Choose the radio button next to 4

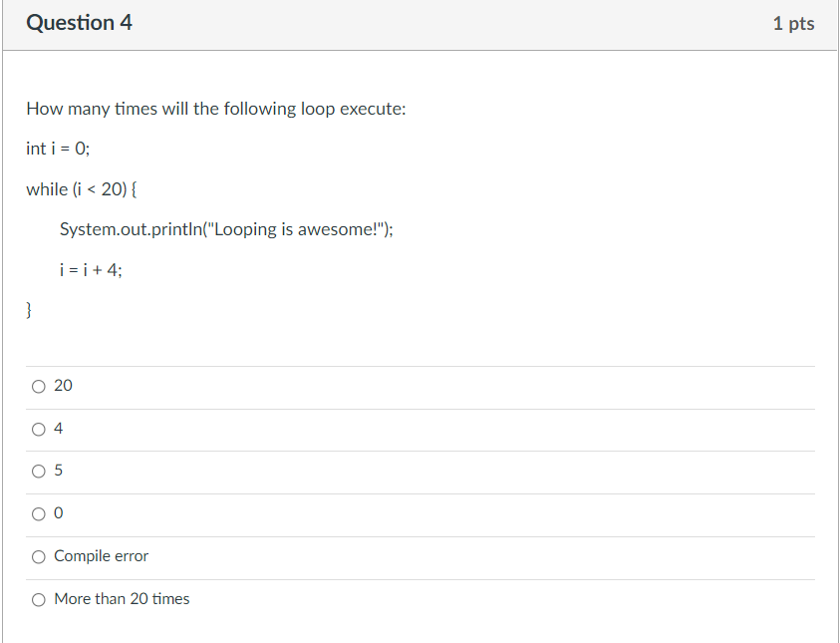pyautogui.click(x=39, y=429)
